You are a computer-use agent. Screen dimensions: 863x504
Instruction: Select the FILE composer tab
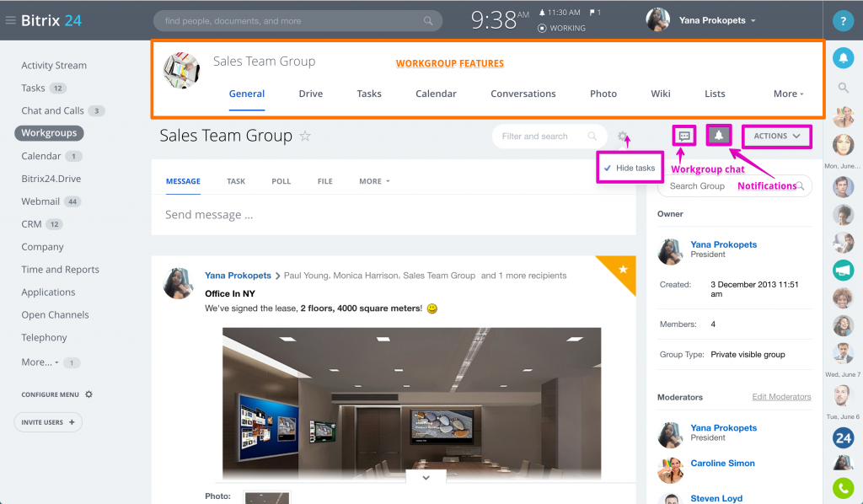(x=324, y=181)
